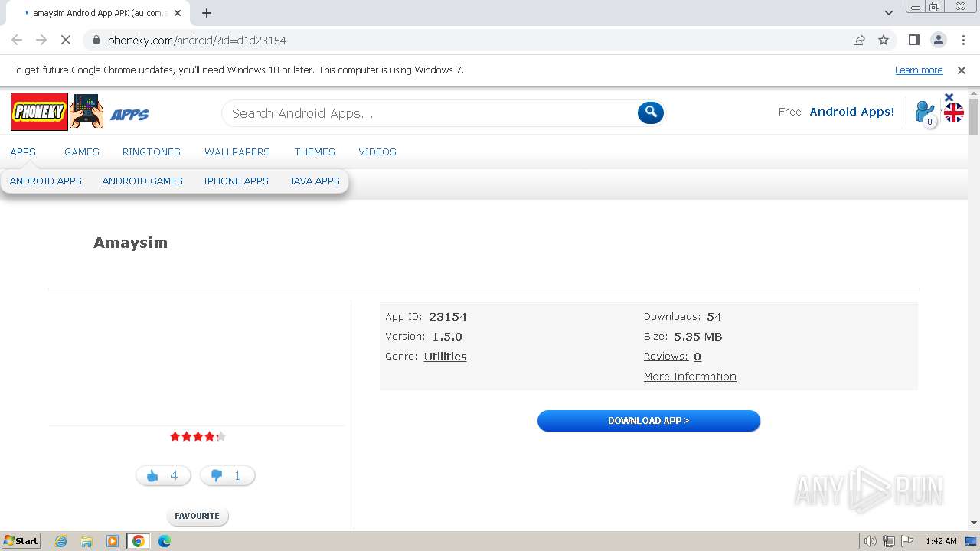The width and height of the screenshot is (980, 551).
Task: Click the share page icon in address bar
Action: point(859,40)
